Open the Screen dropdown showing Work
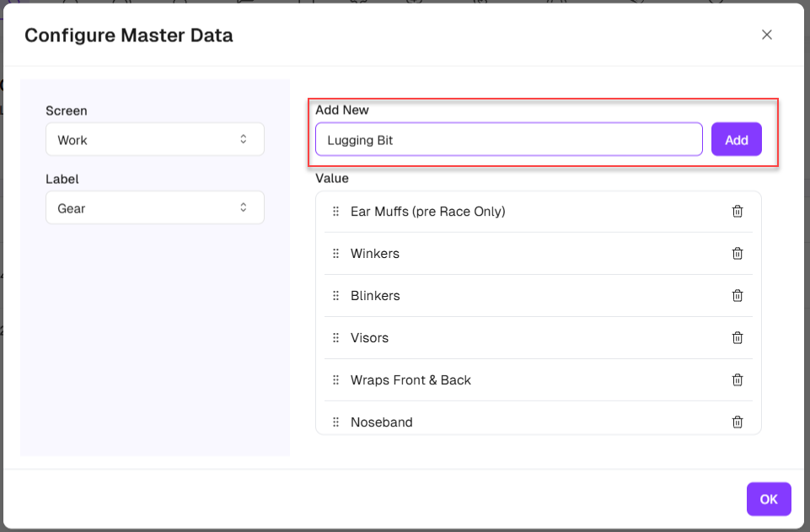 pyautogui.click(x=154, y=140)
